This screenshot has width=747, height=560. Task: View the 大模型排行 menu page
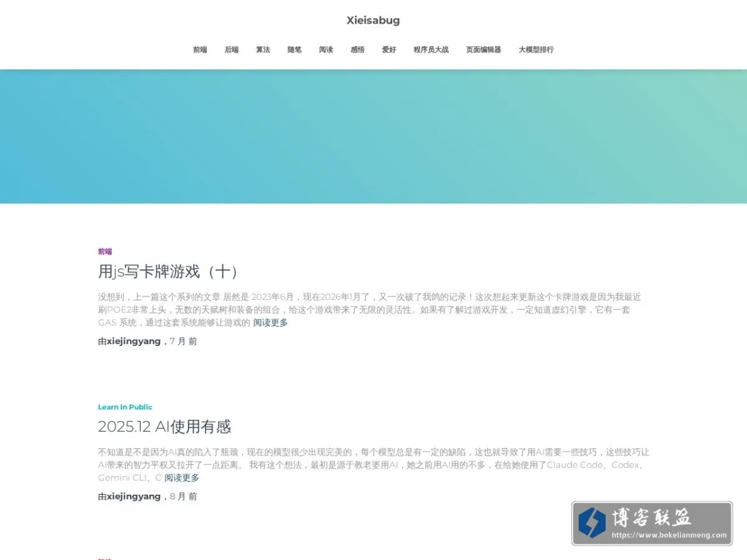tap(536, 50)
